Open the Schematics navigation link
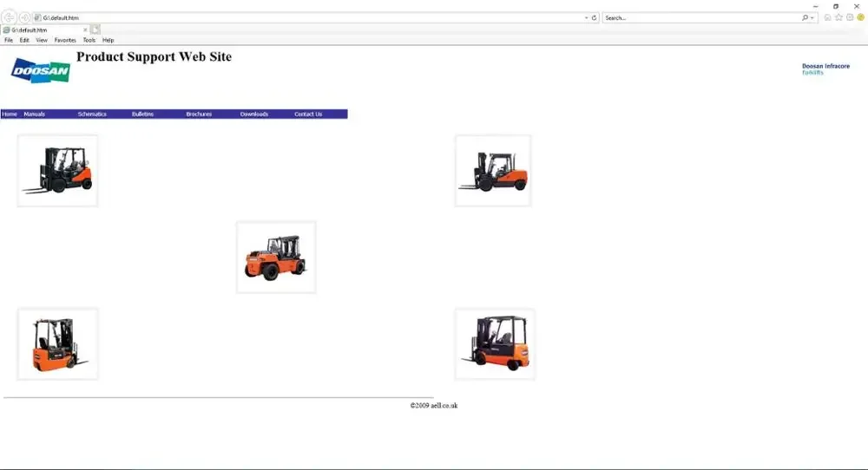Viewport: 868px width, 470px height. pos(92,114)
